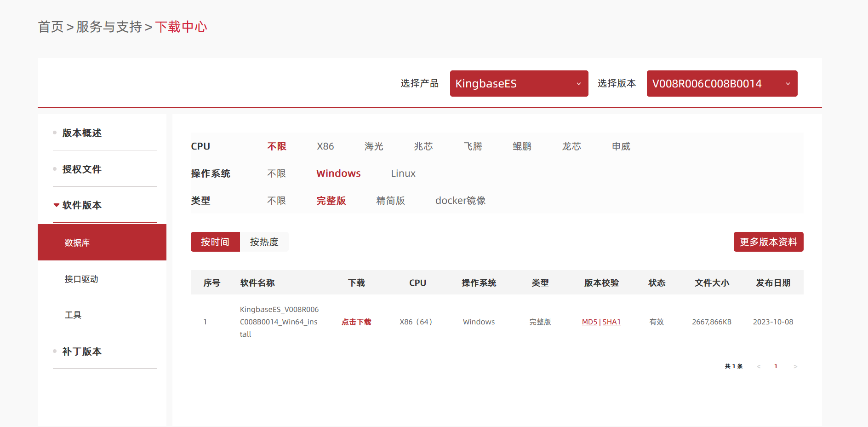
Task: Set the CPU filter to 不限
Action: point(277,146)
